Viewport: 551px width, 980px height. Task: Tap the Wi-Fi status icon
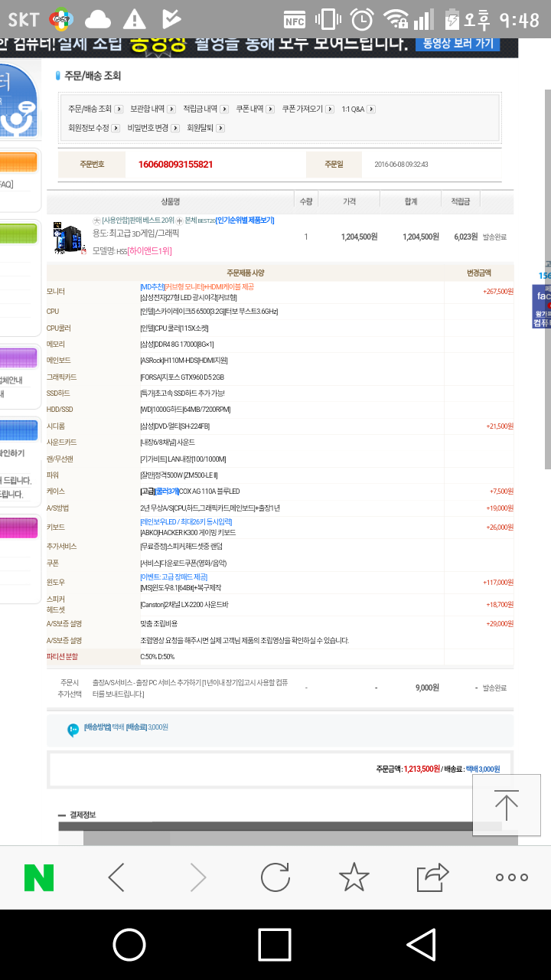tap(396, 19)
